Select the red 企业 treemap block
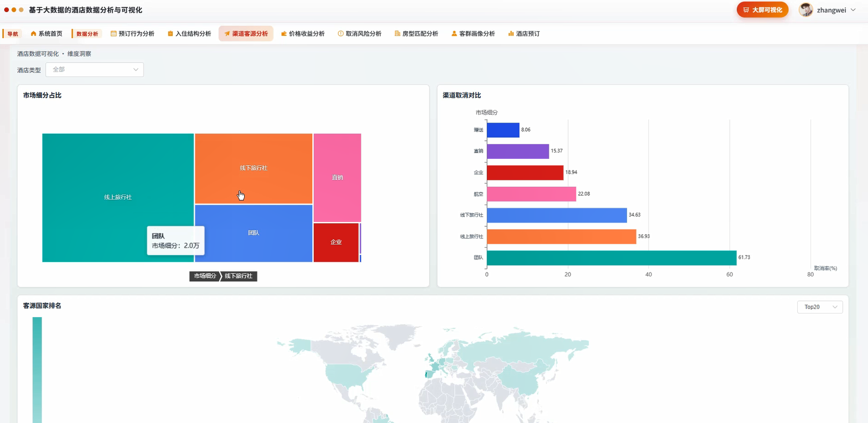 pyautogui.click(x=336, y=242)
